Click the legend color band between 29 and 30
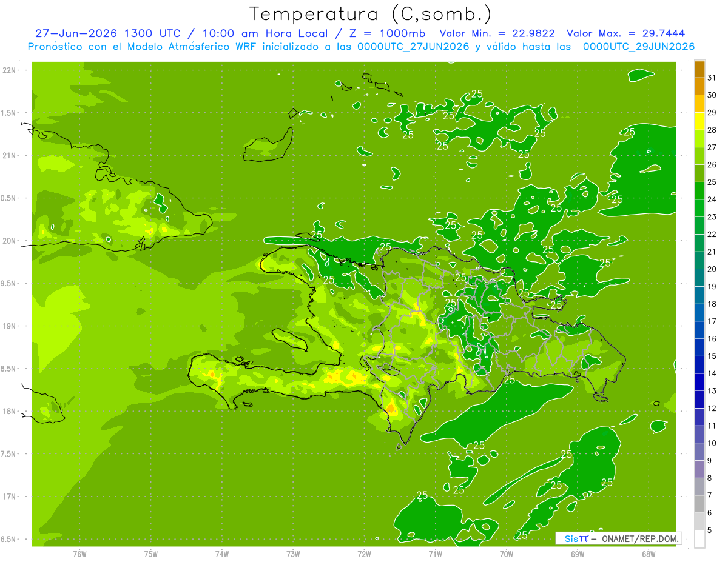 click(699, 104)
